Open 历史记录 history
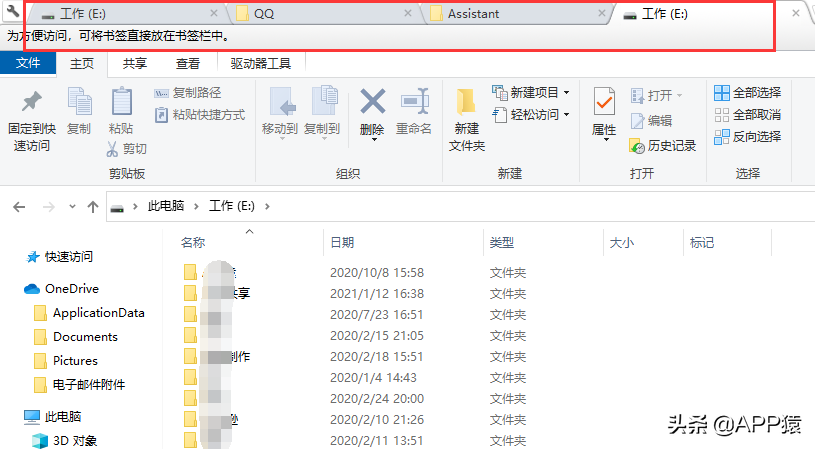The width and height of the screenshot is (815, 449). point(663,146)
